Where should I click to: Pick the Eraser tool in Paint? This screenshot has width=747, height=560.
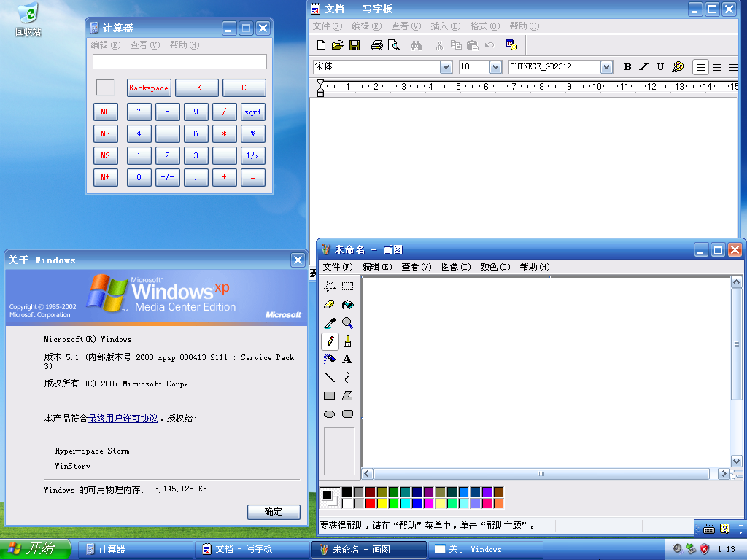click(x=329, y=305)
